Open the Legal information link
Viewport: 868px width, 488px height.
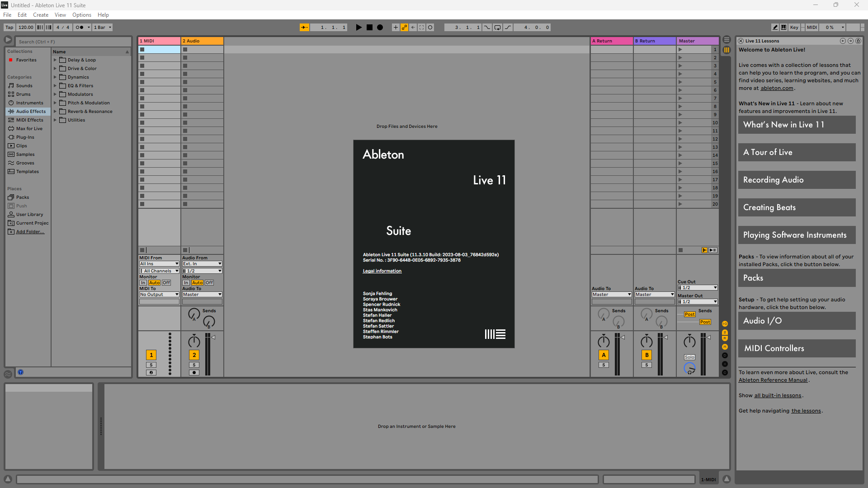click(382, 271)
